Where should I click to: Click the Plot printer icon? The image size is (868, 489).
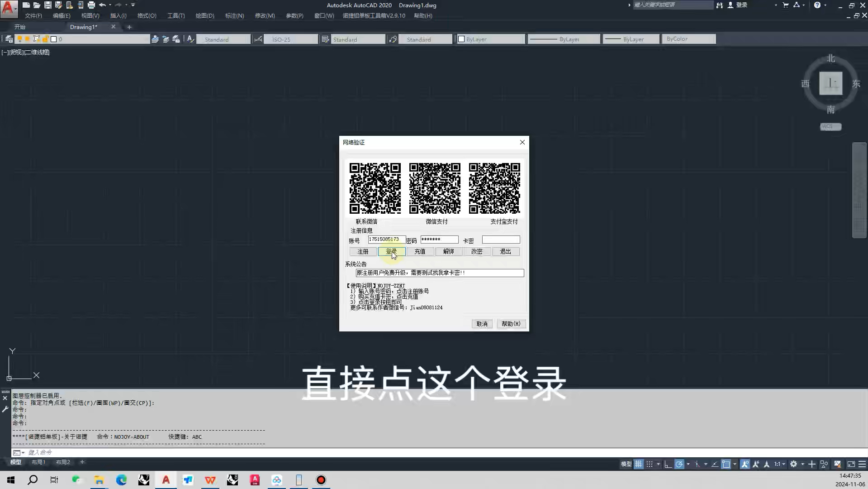point(91,5)
